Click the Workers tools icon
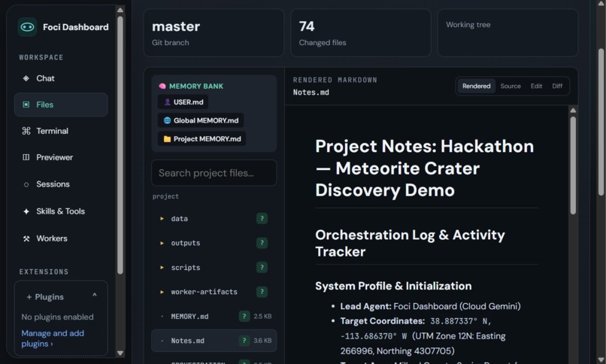The width and height of the screenshot is (606, 364). (26, 238)
